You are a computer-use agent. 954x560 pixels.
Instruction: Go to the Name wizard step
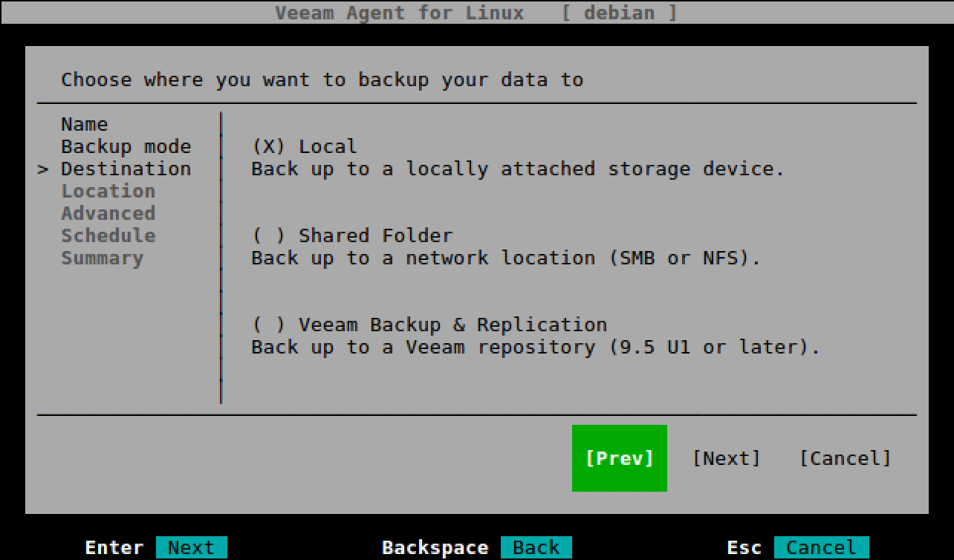(x=84, y=124)
